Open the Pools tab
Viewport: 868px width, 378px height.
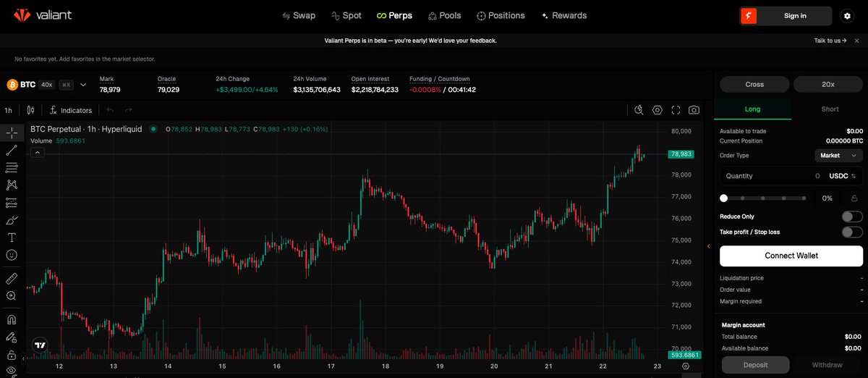point(444,15)
